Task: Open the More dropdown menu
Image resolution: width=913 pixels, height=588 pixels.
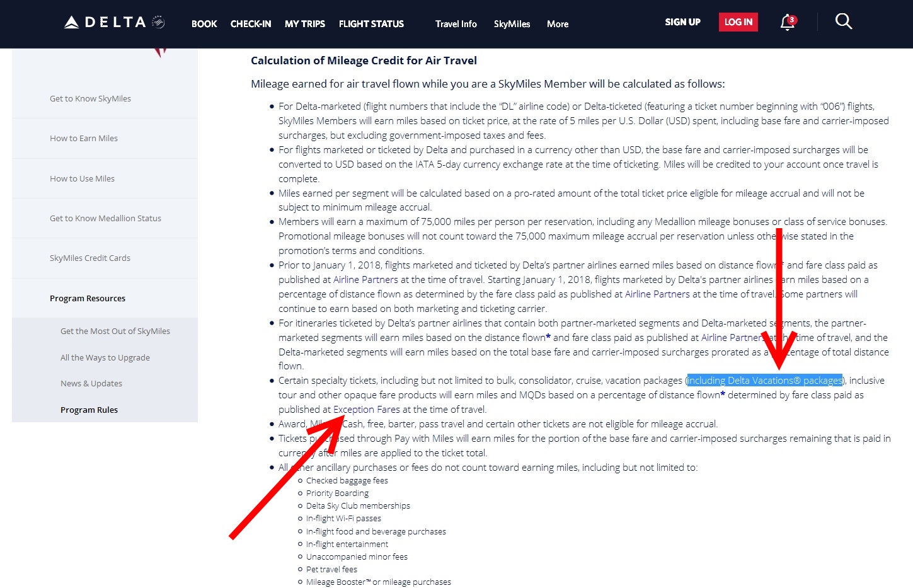Action: point(556,24)
